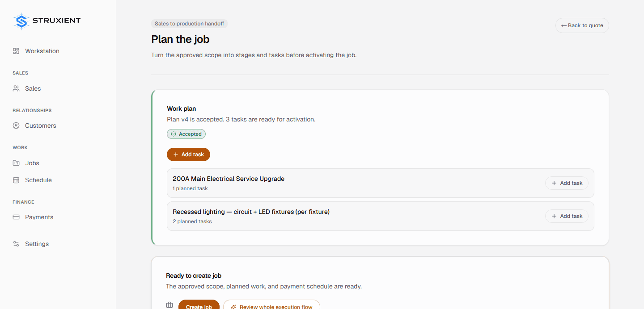Click the Customers avatar icon

click(16, 125)
